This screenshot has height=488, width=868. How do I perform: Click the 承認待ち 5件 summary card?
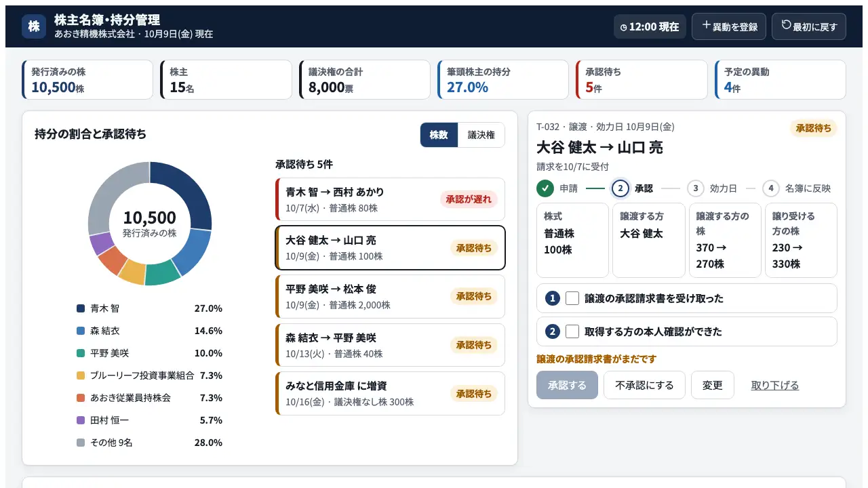[x=642, y=80]
